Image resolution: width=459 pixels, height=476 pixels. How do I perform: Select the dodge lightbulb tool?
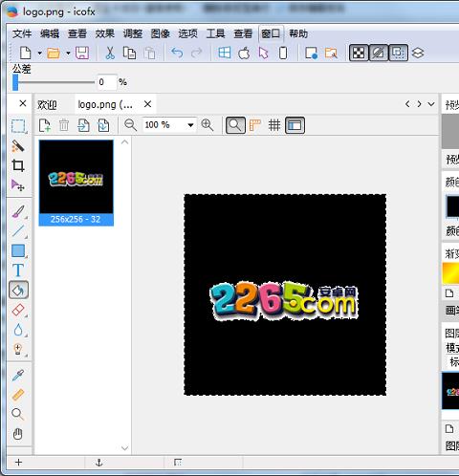[18, 349]
